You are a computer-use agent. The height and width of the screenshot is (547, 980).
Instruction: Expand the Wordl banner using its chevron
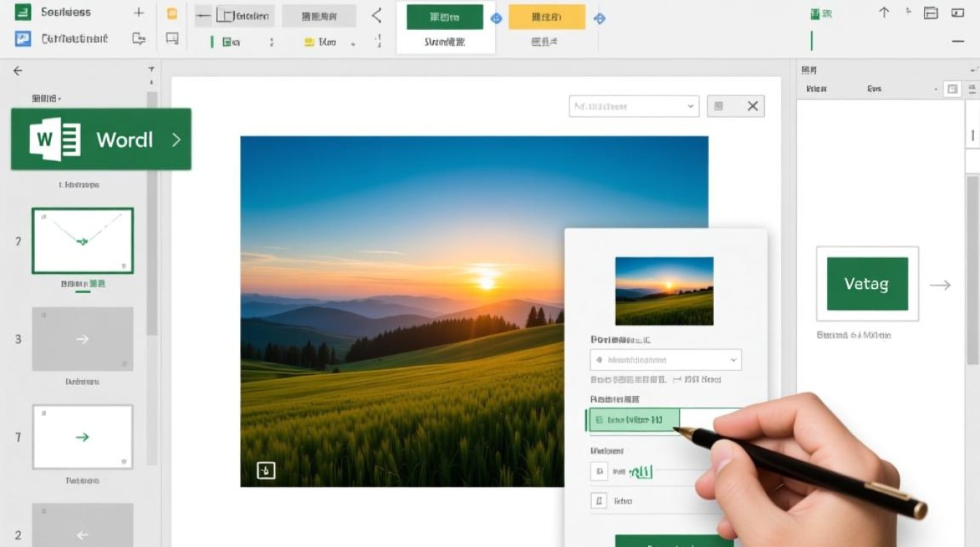pyautogui.click(x=176, y=139)
